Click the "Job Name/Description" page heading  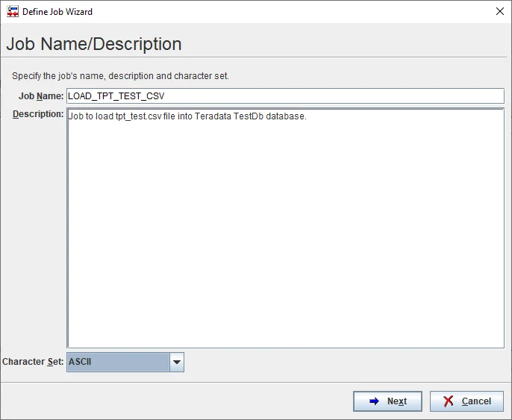94,44
